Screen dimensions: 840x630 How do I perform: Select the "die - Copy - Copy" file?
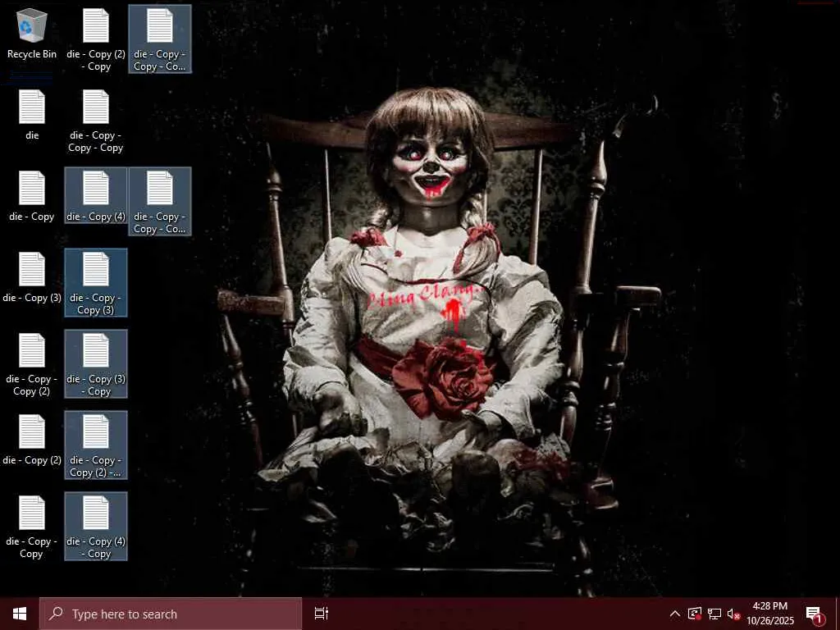click(32, 527)
